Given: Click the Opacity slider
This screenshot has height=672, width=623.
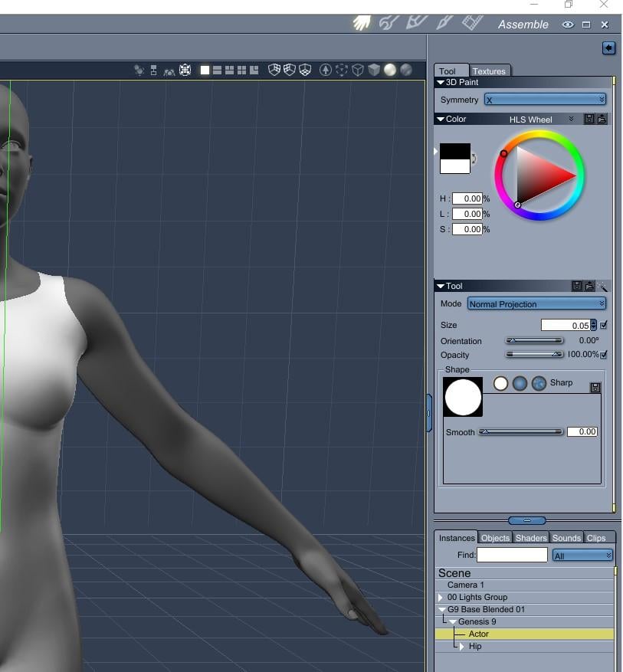Looking at the screenshot, I should tap(534, 355).
